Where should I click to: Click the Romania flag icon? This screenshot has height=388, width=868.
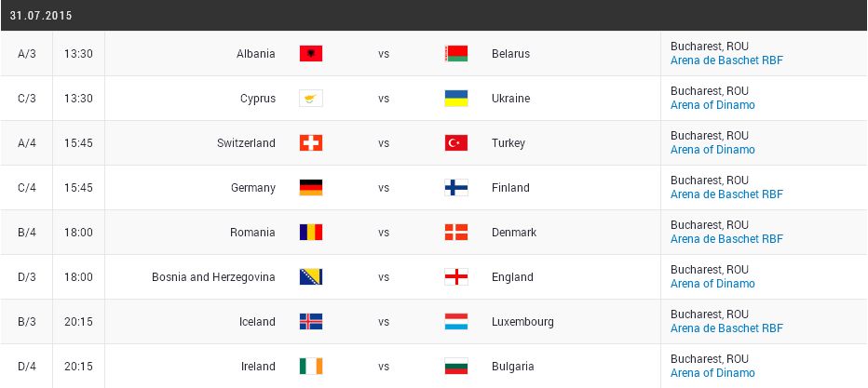311,232
